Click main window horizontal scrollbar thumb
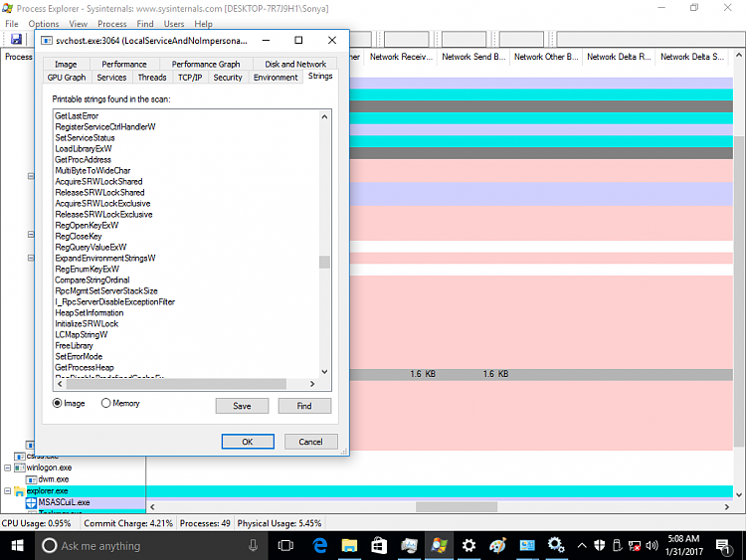Viewport: 746px width, 560px height. [x=457, y=506]
